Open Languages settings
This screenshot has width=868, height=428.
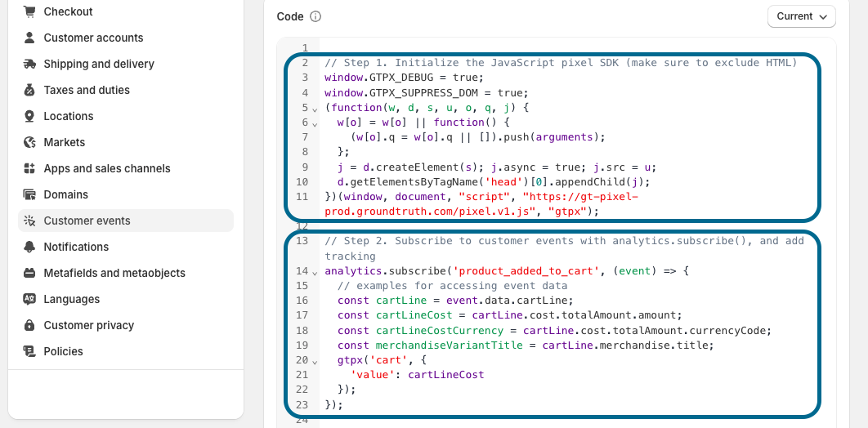point(72,299)
